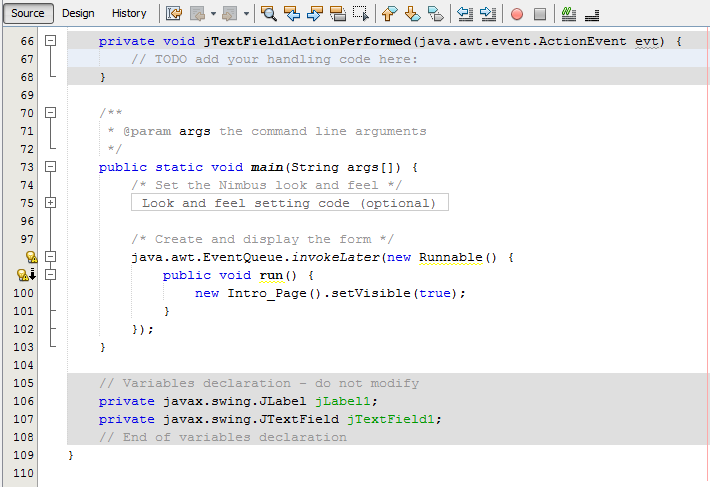Click line number 66 in the gutter

coord(27,41)
